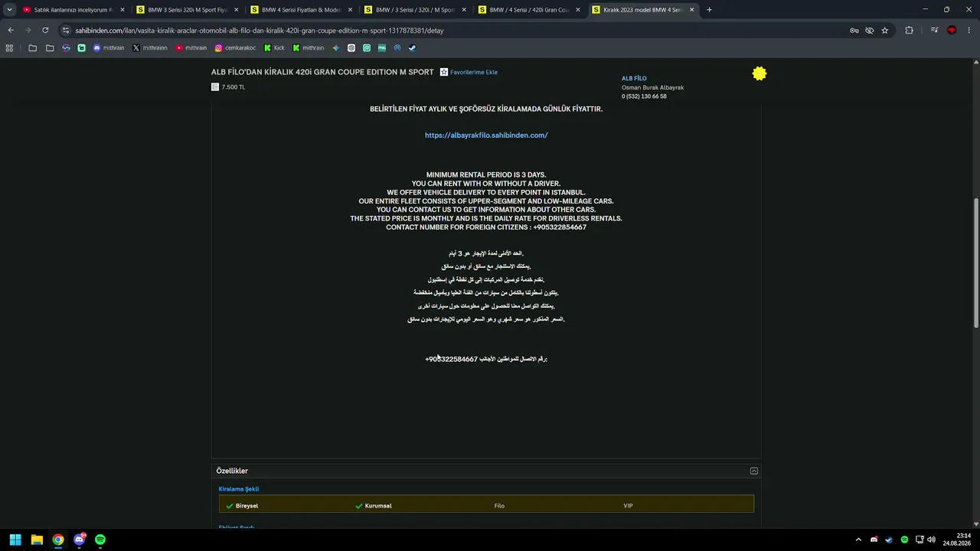Click the Kiralama Şekli heading
The width and height of the screenshot is (980, 551).
click(x=239, y=489)
